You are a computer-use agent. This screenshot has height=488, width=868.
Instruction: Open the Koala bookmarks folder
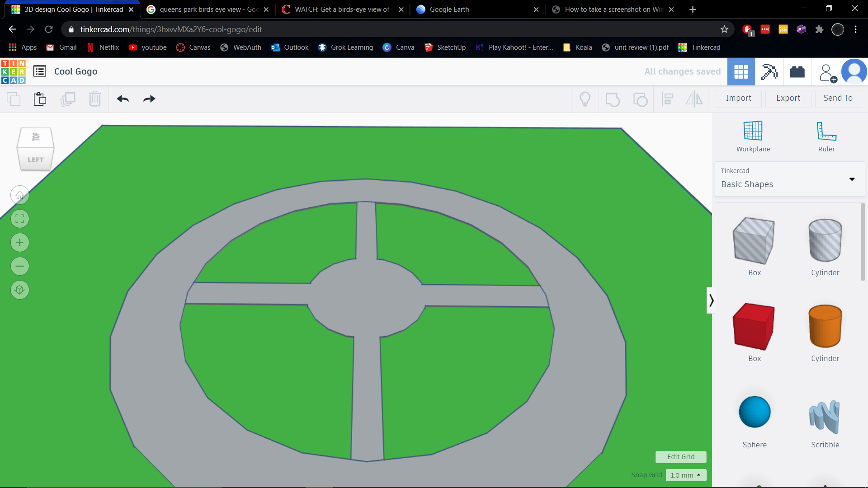tap(577, 47)
